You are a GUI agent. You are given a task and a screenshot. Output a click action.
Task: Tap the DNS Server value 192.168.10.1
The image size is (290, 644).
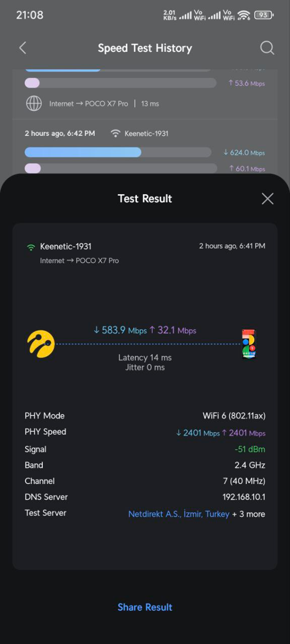(244, 497)
